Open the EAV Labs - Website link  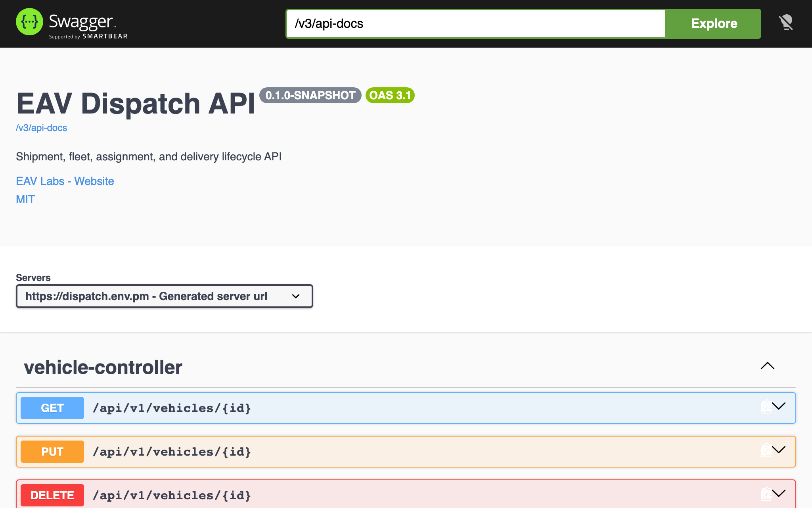(65, 181)
